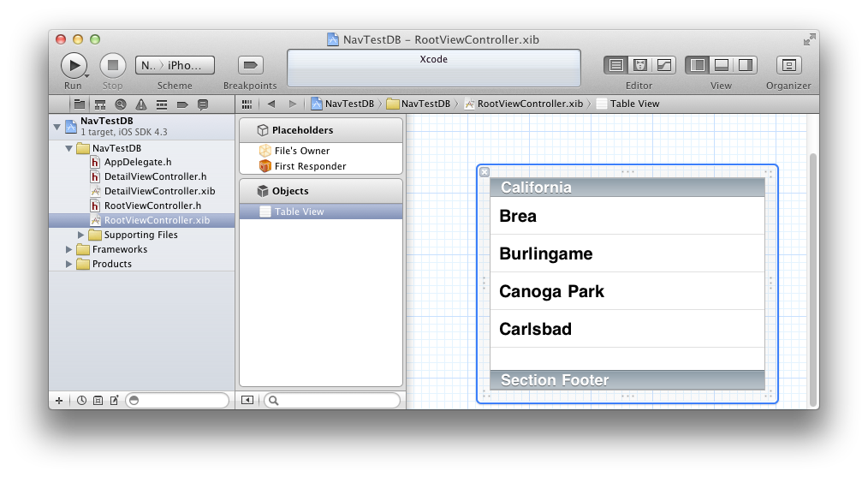Viewport: 868px width, 477px height.
Task: Select Table View in Objects list
Action: click(x=321, y=212)
